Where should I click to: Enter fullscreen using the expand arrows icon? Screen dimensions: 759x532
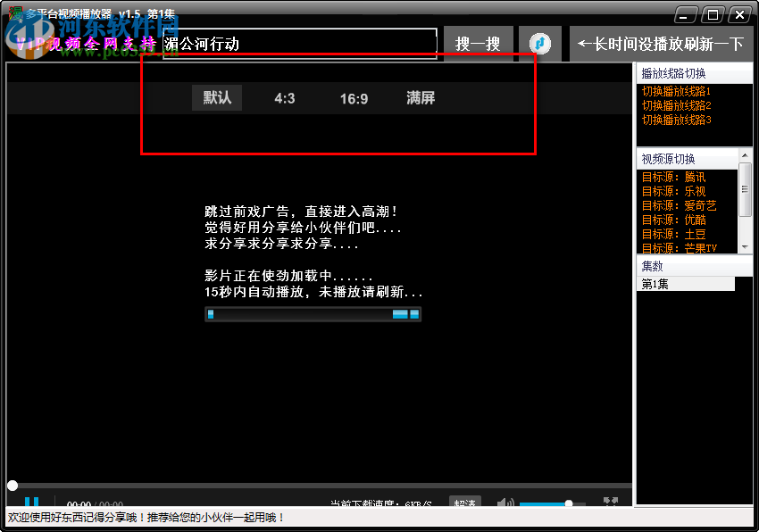[x=611, y=501]
